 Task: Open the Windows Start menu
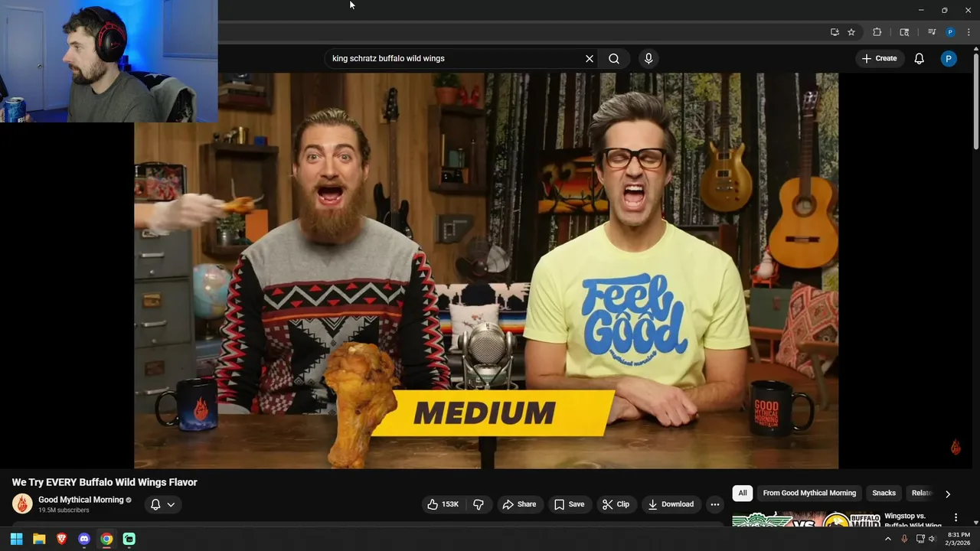(16, 539)
